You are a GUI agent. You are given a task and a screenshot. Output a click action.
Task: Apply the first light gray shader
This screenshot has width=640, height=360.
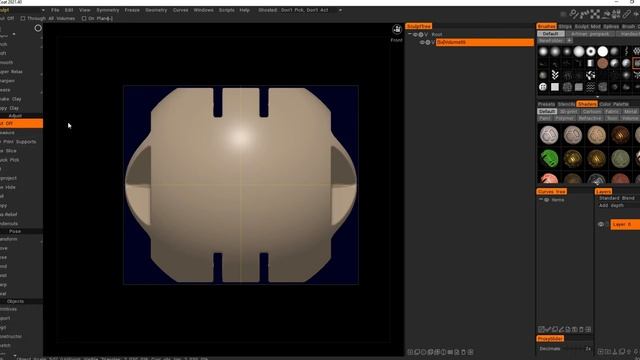[x=549, y=135]
